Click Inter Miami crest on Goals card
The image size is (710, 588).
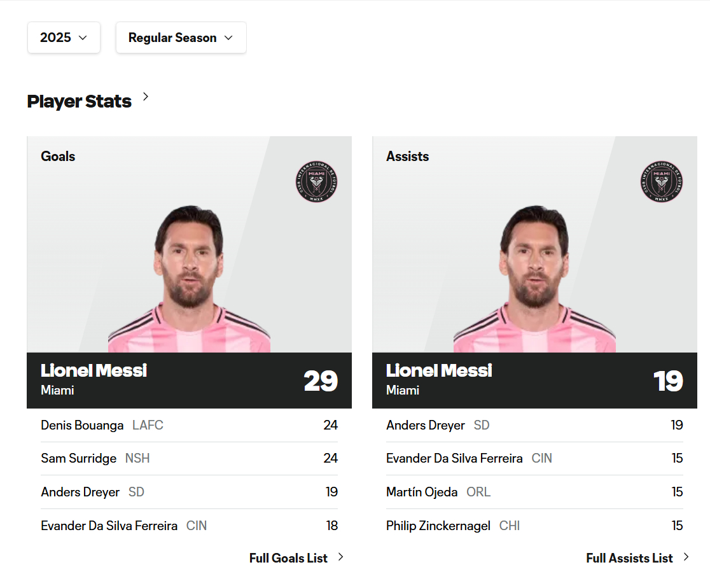(x=316, y=182)
